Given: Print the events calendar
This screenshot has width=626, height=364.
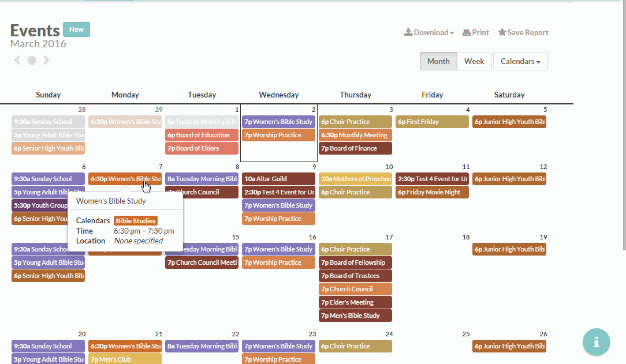Looking at the screenshot, I should point(476,32).
